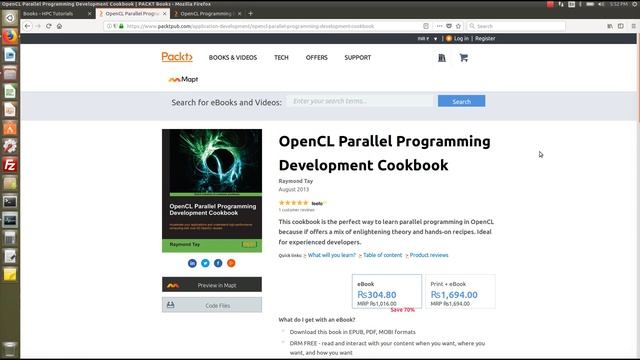The width and height of the screenshot is (640, 360).
Task: Go back with the browser back arrow
Action: pyautogui.click(x=27, y=26)
